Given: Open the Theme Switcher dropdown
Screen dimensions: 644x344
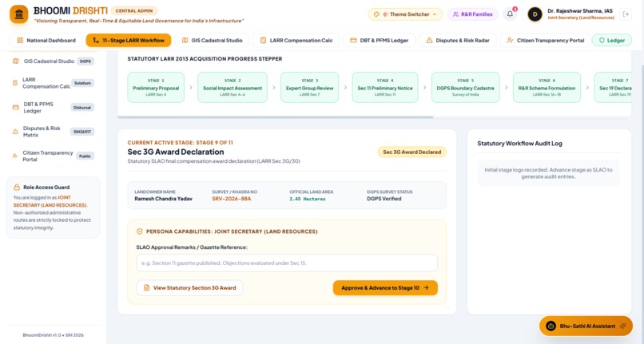Looking at the screenshot, I should (405, 14).
